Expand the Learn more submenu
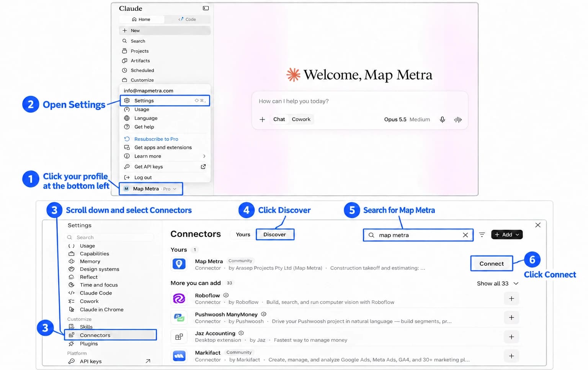 pyautogui.click(x=165, y=156)
